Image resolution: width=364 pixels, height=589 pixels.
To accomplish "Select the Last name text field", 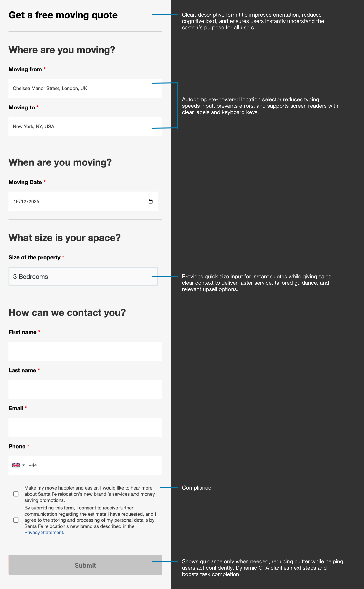I will click(x=85, y=389).
